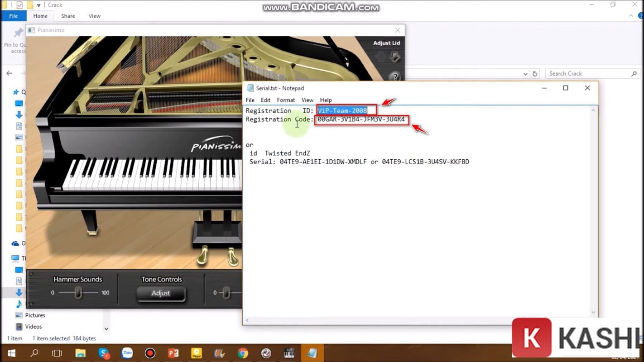Screen dimensions: 644x362
Task: Click the Pianissimo help question mark icon
Action: [x=395, y=76]
